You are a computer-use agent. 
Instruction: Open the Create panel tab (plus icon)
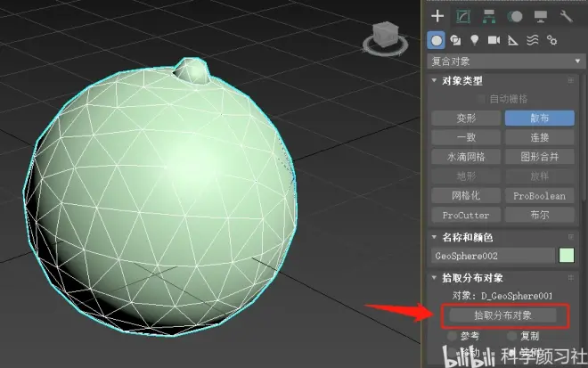pos(437,16)
